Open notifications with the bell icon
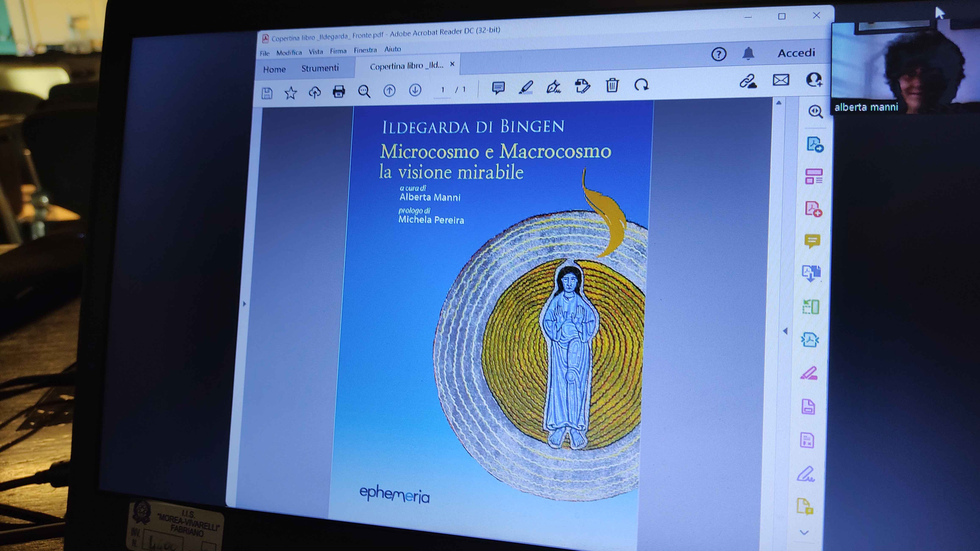This screenshot has height=551, width=980. (748, 53)
